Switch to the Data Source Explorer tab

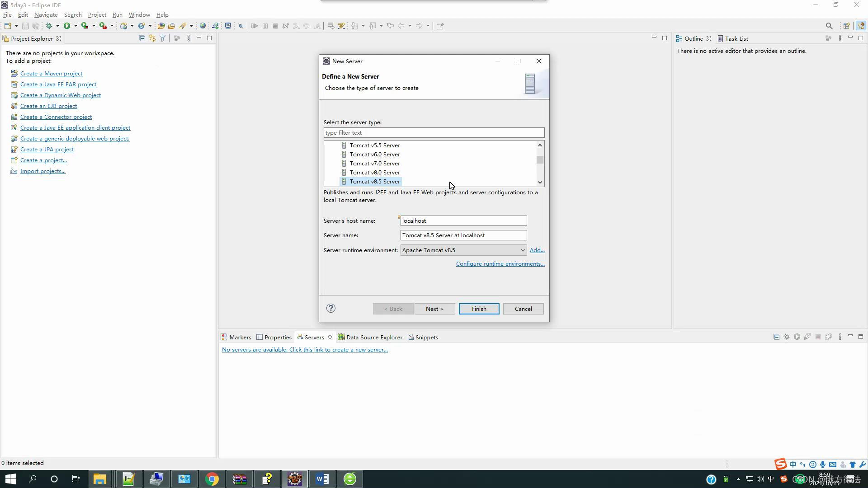(x=370, y=337)
